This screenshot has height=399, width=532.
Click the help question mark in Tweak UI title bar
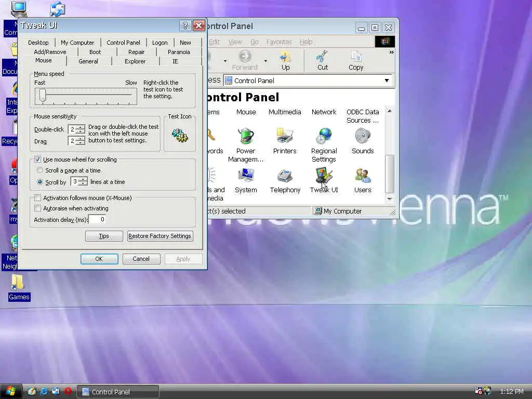point(184,25)
